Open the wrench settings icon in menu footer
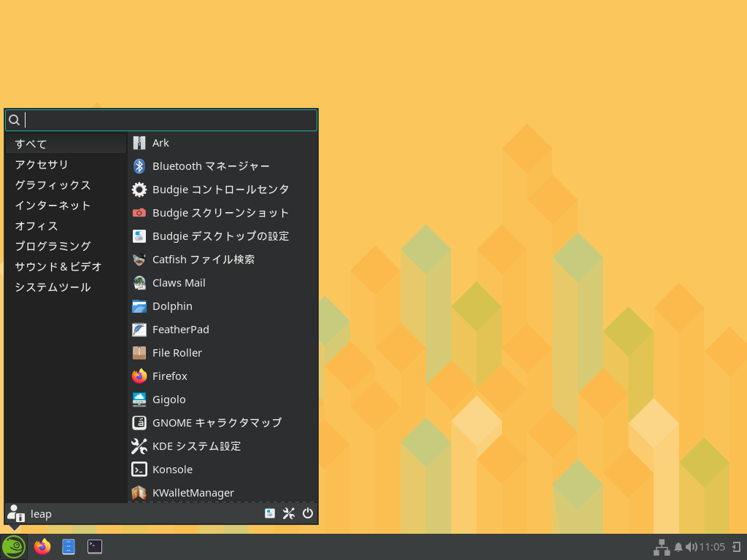This screenshot has height=560, width=747. 288,513
